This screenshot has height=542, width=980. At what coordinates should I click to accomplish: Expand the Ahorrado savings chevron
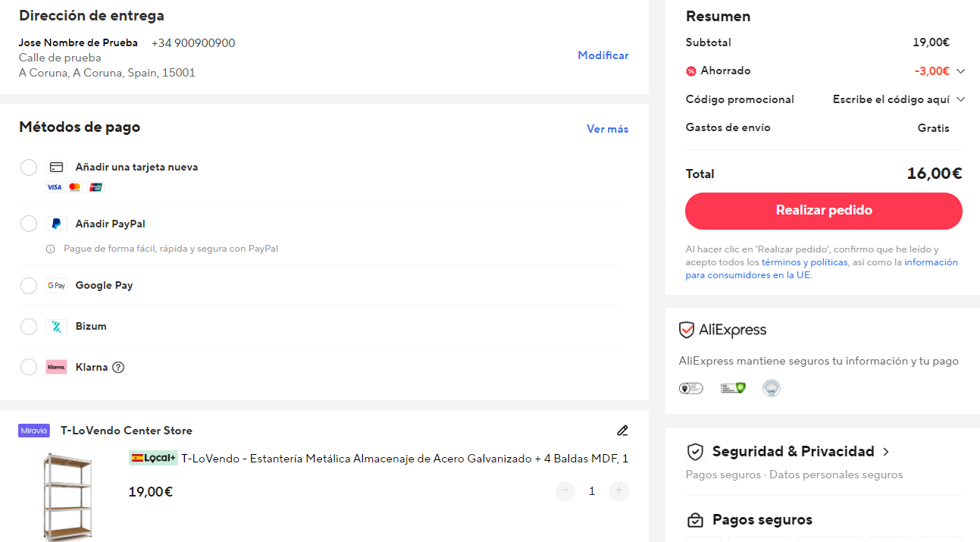coord(960,71)
